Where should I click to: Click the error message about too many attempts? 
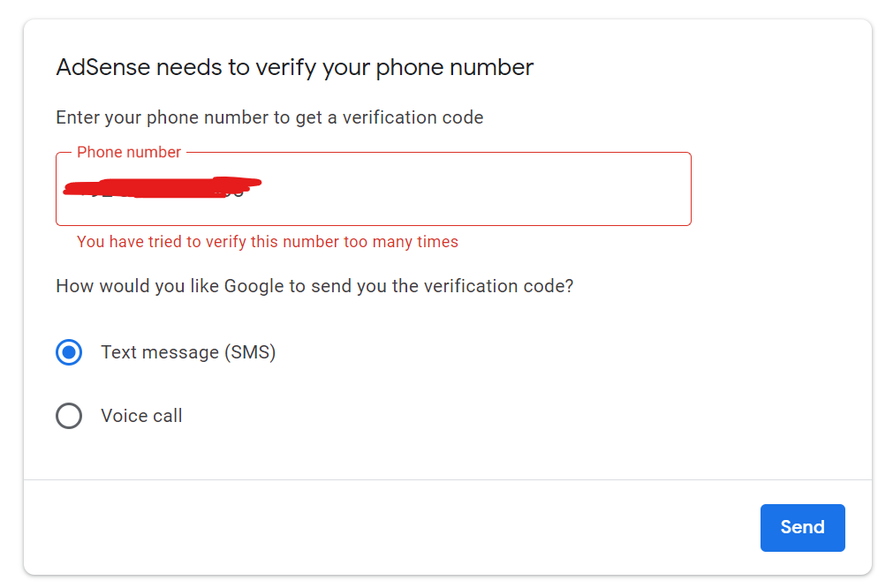pos(268,241)
